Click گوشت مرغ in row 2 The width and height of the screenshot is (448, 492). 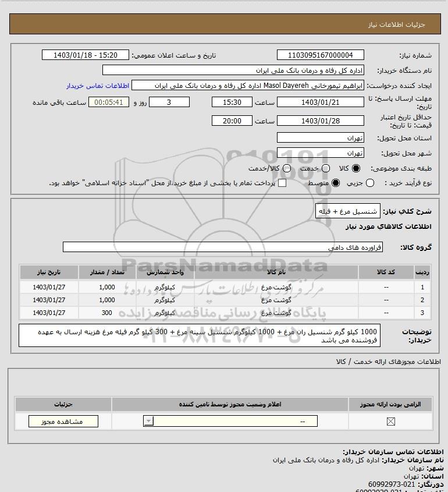pyautogui.click(x=276, y=300)
